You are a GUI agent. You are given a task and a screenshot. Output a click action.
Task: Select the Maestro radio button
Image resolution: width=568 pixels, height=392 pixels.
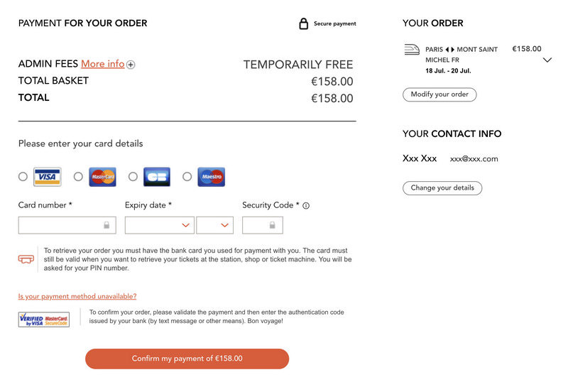click(187, 177)
